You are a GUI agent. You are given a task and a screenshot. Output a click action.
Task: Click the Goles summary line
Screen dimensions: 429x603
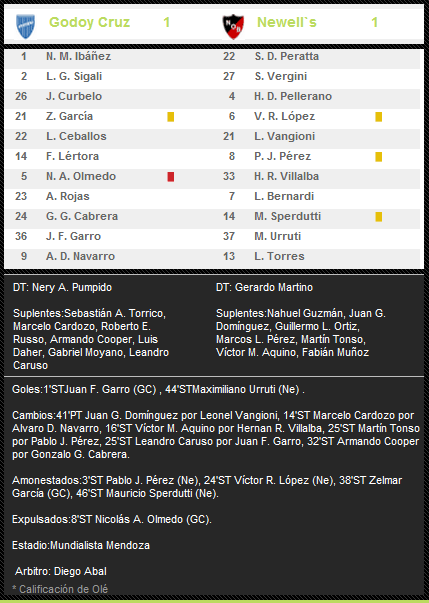(x=158, y=389)
